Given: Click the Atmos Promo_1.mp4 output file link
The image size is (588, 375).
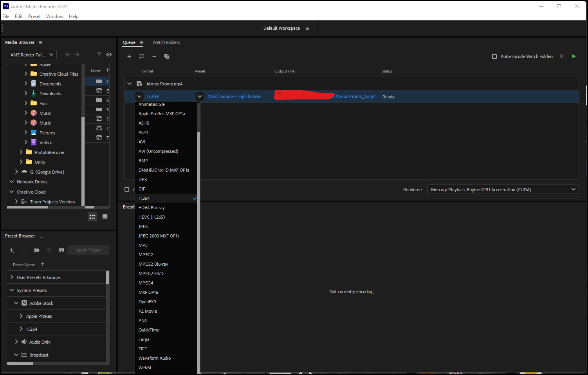Looking at the screenshot, I should pos(355,96).
